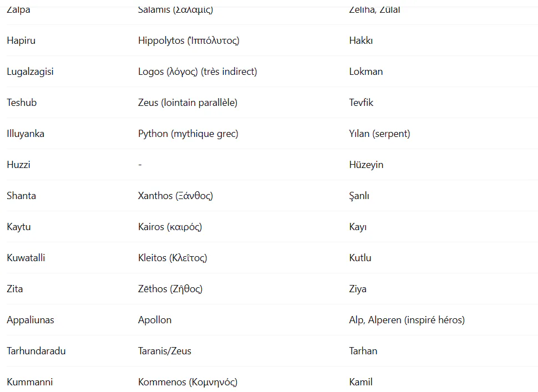Select the Ziya Turkish name
Image resolution: width=538 pixels, height=392 pixels.
point(358,289)
